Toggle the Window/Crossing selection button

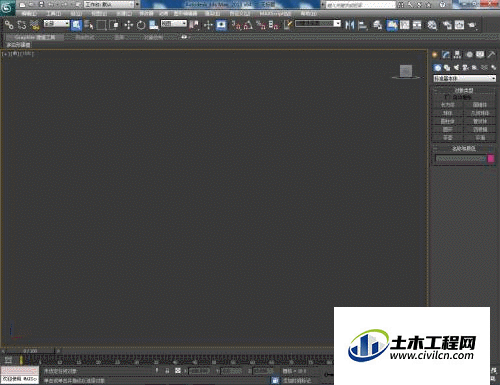pos(114,25)
